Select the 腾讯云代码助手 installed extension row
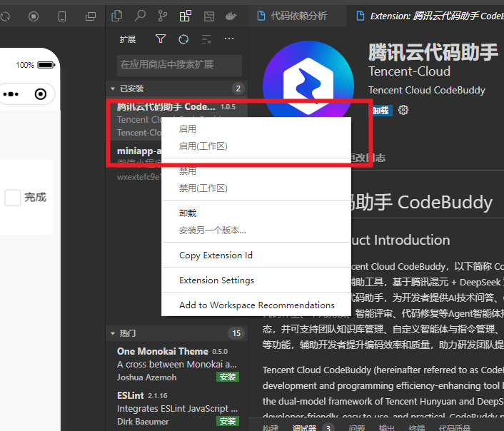 coord(177,119)
